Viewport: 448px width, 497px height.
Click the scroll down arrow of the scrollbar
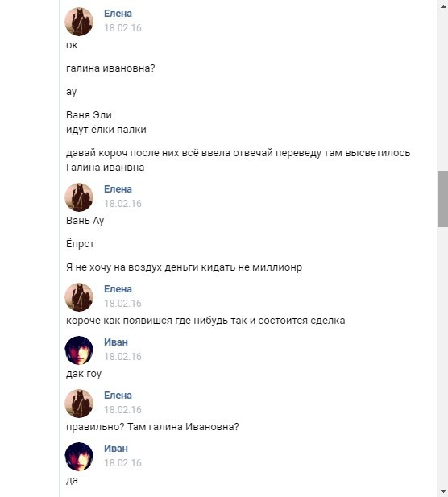pyautogui.click(x=443, y=491)
